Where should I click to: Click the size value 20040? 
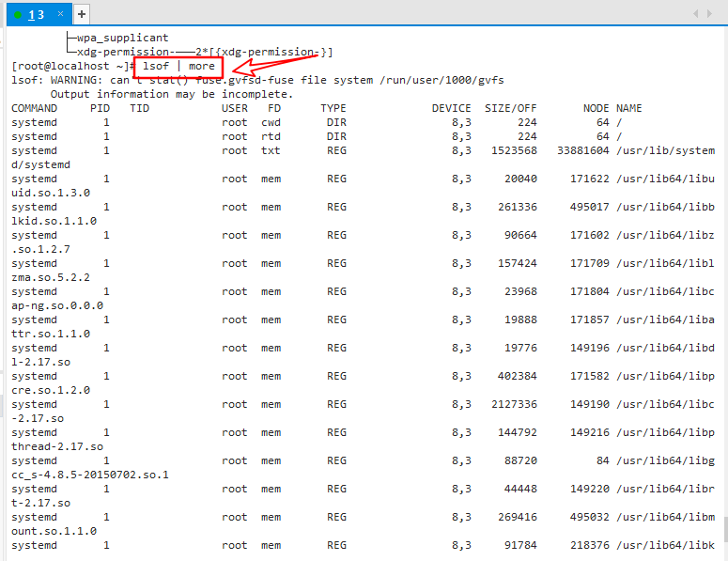(x=520, y=179)
